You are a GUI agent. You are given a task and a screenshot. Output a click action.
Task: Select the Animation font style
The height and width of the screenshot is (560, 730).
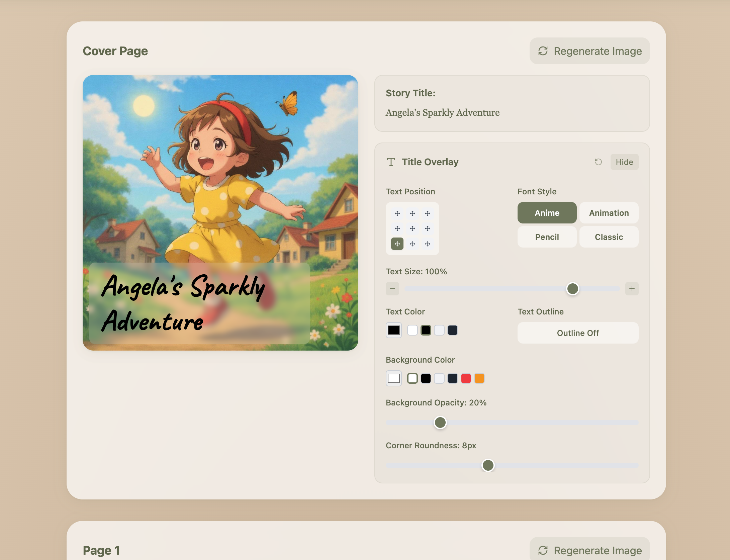tap(609, 213)
